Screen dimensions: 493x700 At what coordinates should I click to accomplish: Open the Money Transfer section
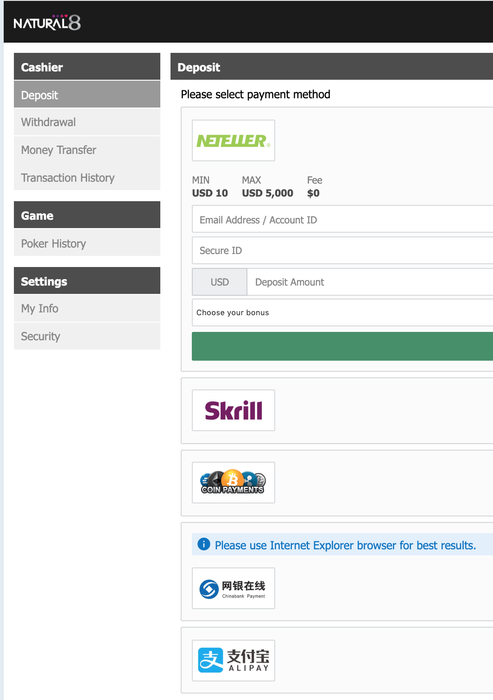click(87, 150)
